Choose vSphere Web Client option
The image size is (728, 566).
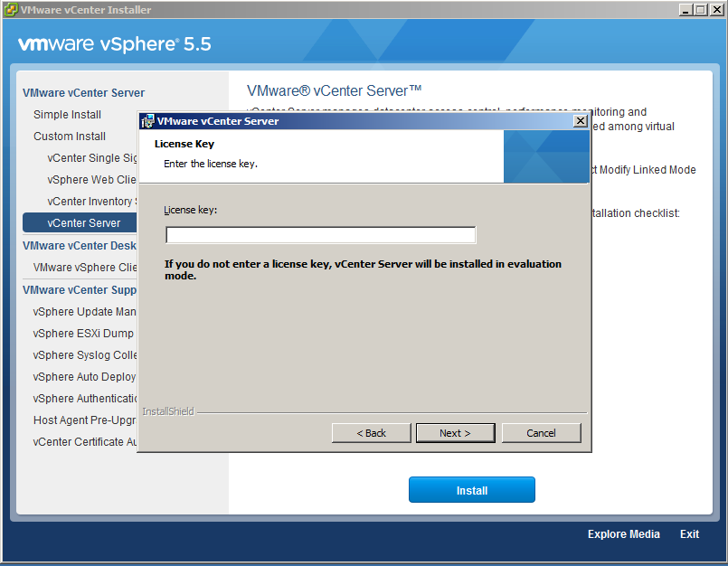pyautogui.click(x=91, y=180)
